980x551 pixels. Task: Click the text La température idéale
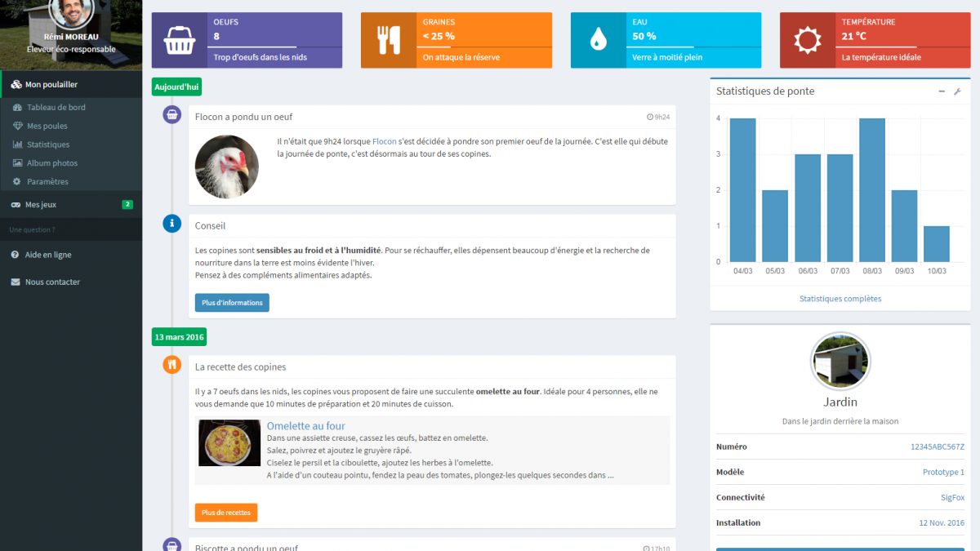tap(881, 58)
